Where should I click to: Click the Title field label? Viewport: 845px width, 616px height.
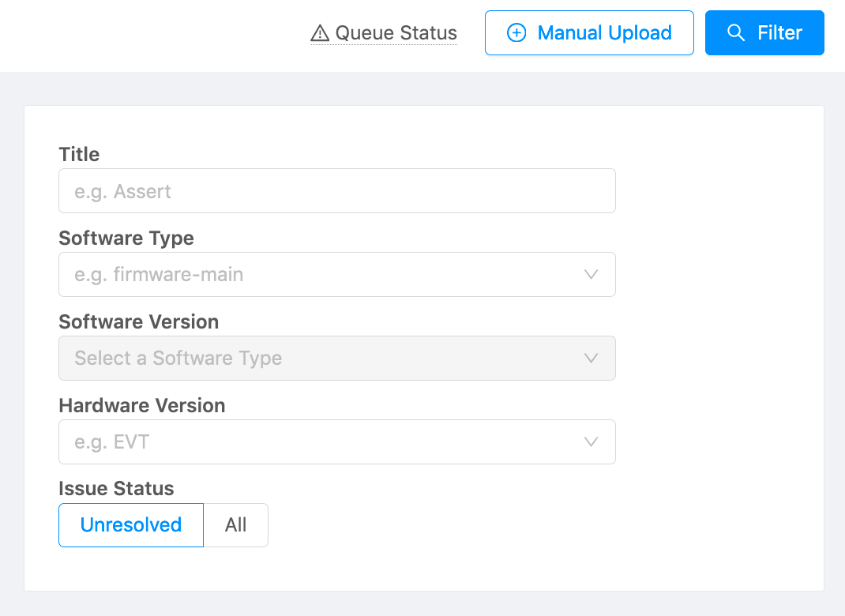click(x=79, y=154)
